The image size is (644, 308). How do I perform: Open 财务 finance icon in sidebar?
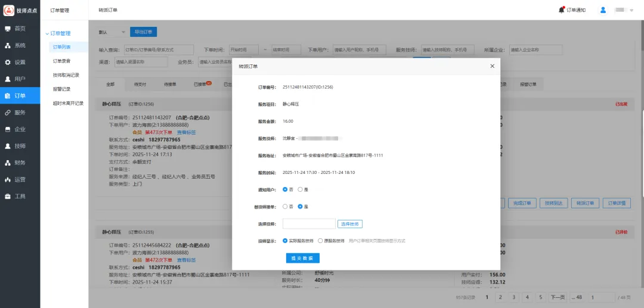8,163
